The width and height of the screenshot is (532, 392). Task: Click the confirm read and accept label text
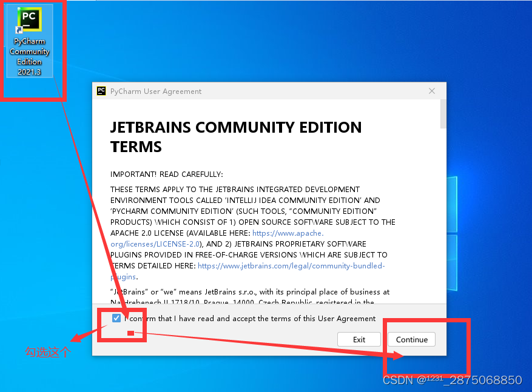[x=250, y=319]
